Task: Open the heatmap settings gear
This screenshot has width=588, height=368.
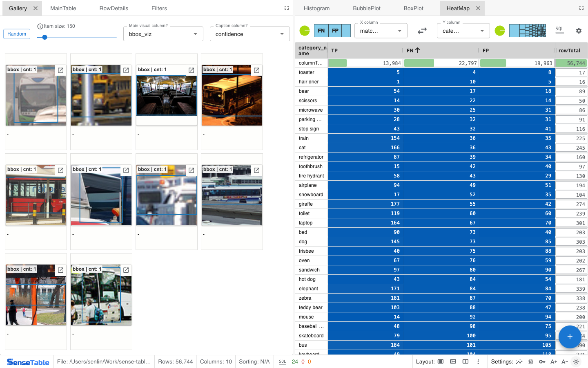Action: point(579,31)
